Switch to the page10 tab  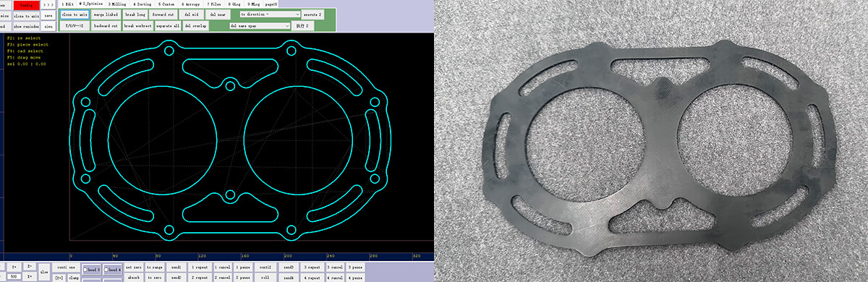tap(271, 4)
